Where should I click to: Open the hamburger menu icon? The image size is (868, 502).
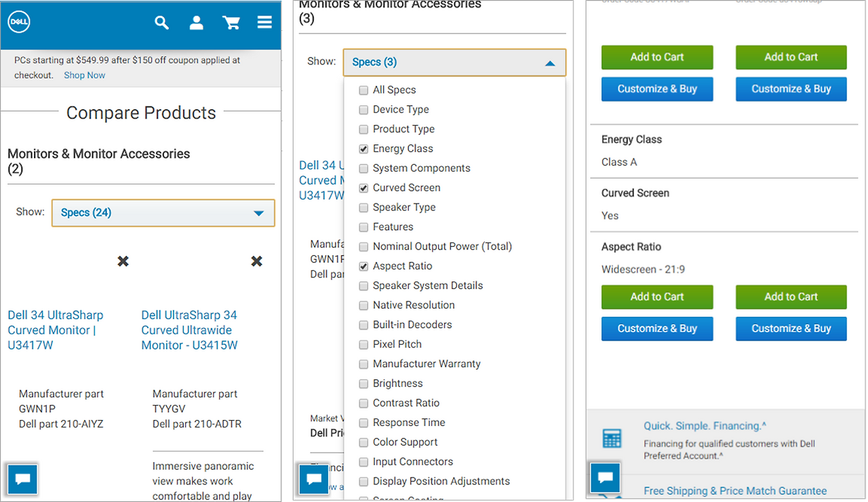pos(264,23)
